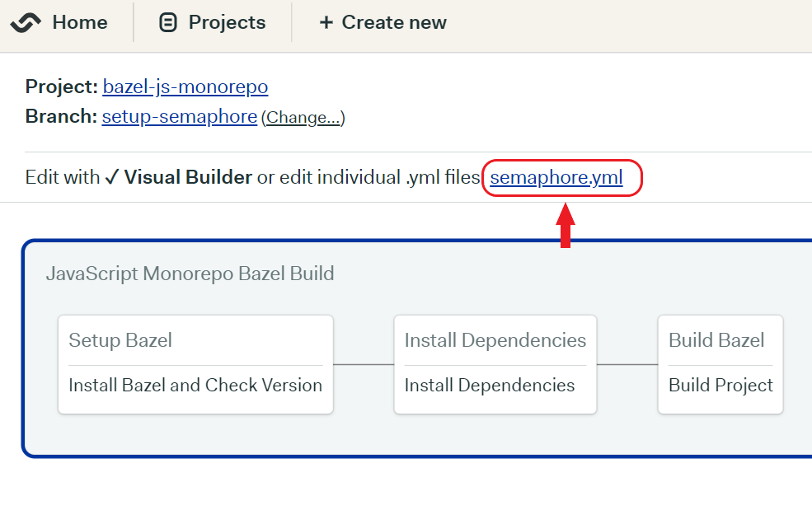This screenshot has height=524, width=812.
Task: Click the Branch: label
Action: pyautogui.click(x=61, y=116)
